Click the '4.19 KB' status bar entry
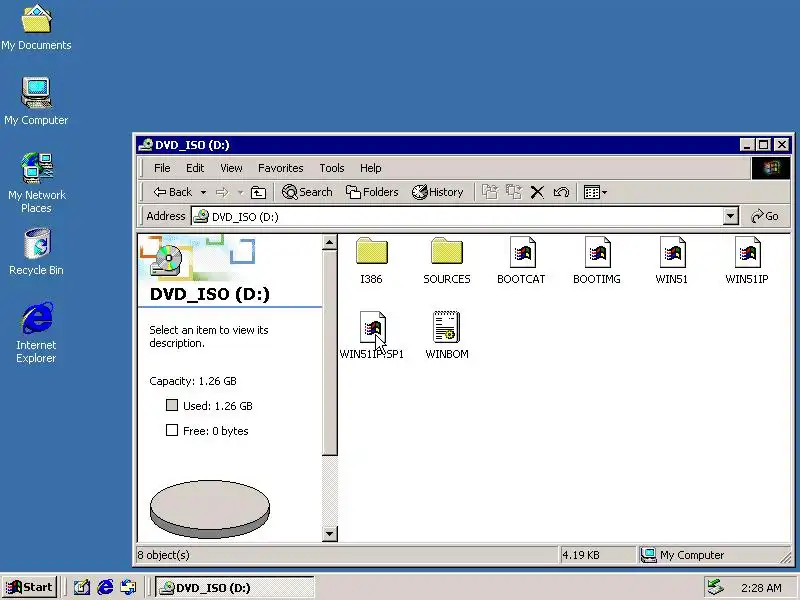 click(581, 555)
